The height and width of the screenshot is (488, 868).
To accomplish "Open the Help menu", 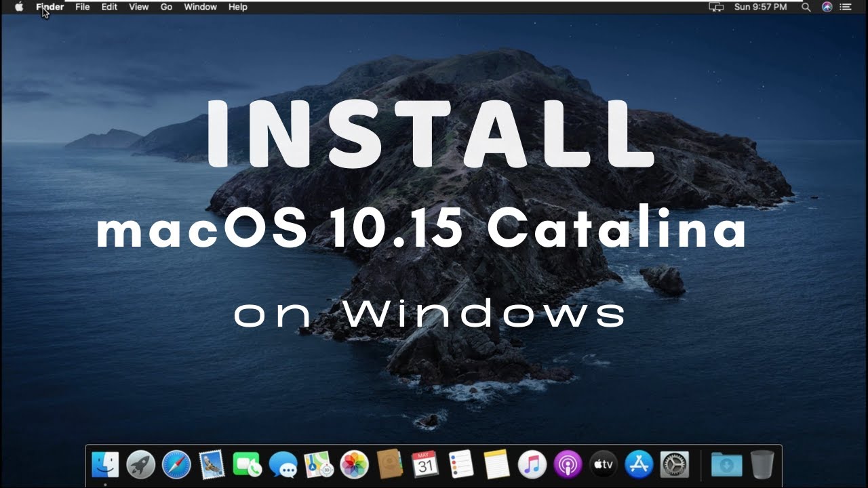I will point(237,7).
